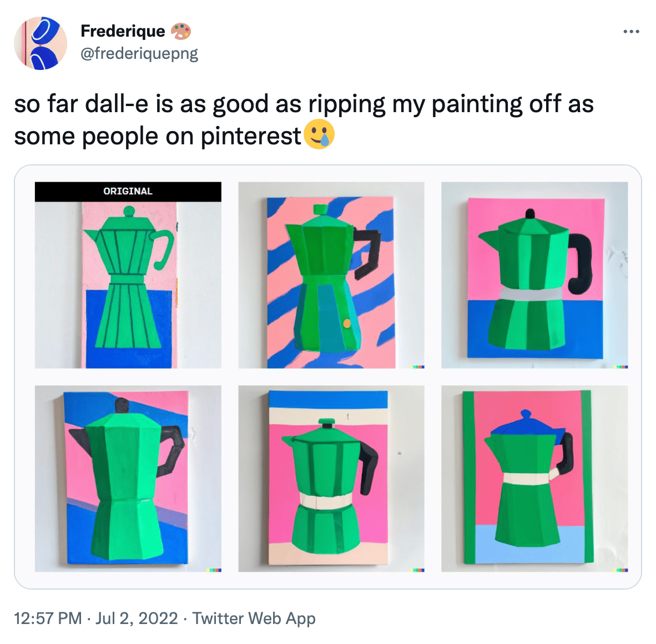Click the artist palette emoji beside Frederique
The height and width of the screenshot is (644, 656).
181,32
